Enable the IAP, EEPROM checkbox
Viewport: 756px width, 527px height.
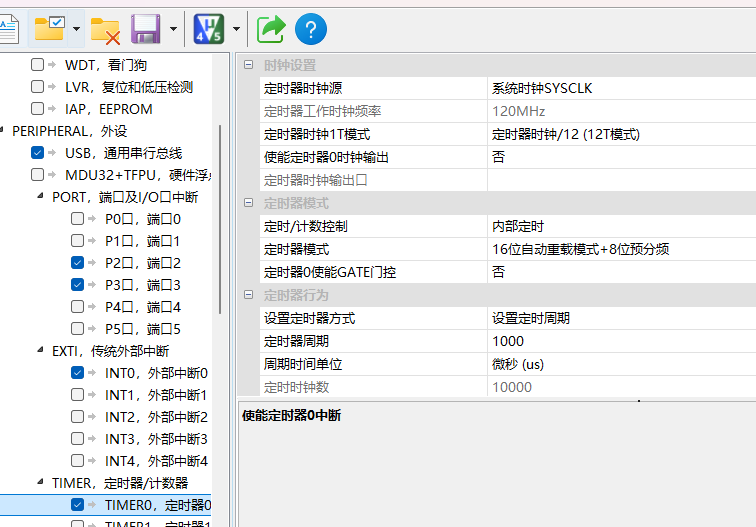[x=37, y=109]
